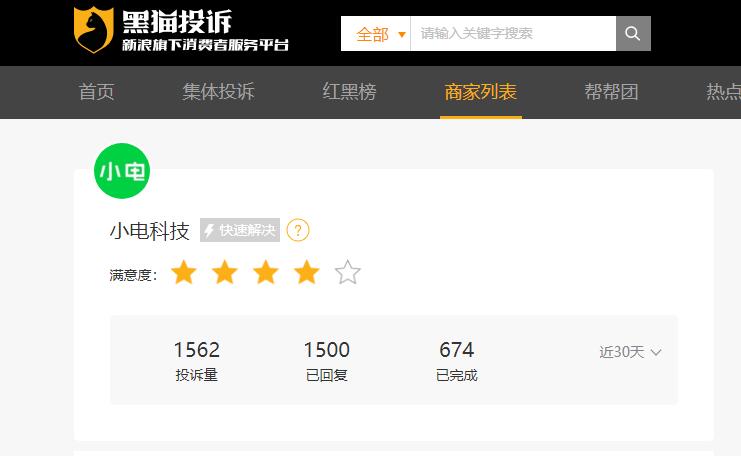Image resolution: width=741 pixels, height=456 pixels.
Task: Open the 集体投诉 navigation tab
Action: pyautogui.click(x=218, y=92)
